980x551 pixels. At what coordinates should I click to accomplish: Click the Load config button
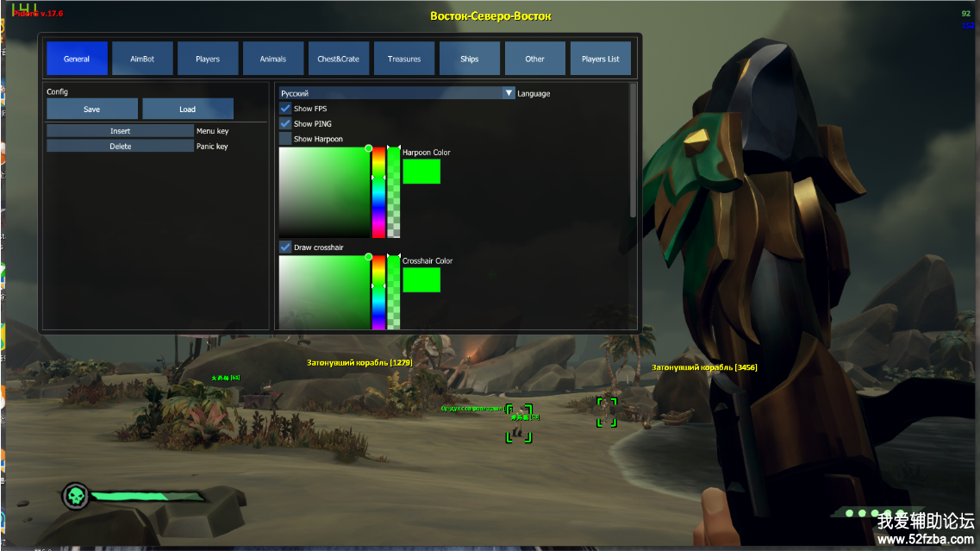(188, 109)
